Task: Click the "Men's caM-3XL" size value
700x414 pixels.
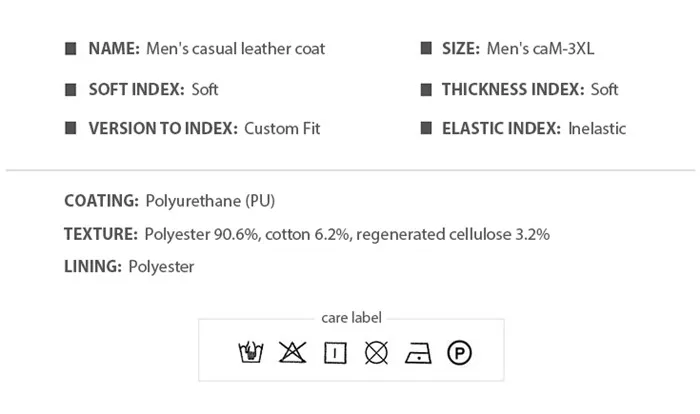Action: 540,48
